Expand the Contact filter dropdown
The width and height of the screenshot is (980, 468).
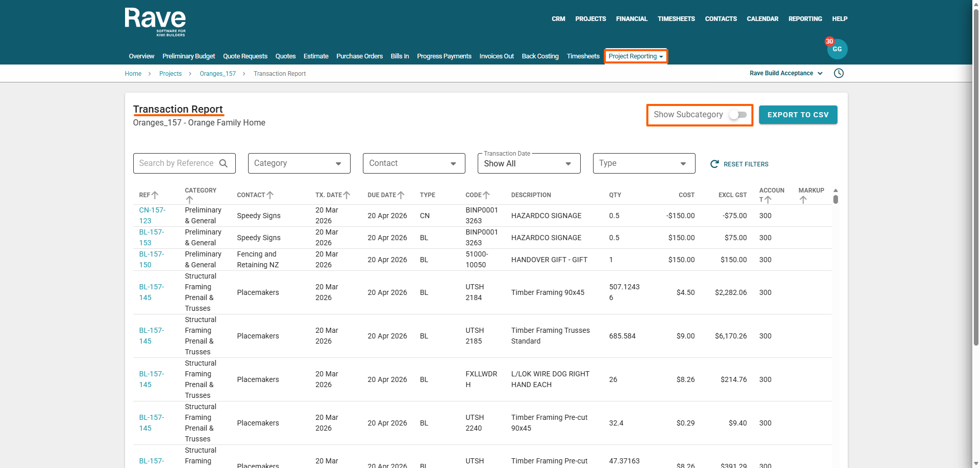(x=414, y=163)
